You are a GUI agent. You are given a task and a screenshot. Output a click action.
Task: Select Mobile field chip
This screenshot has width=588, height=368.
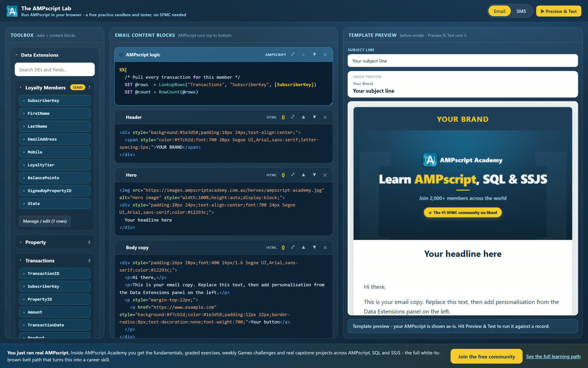tap(55, 152)
